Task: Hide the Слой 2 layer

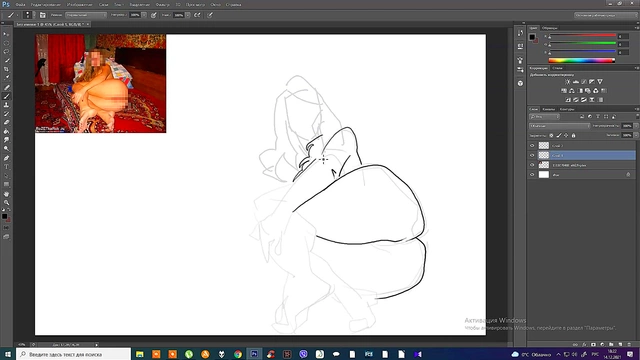Action: (532, 146)
